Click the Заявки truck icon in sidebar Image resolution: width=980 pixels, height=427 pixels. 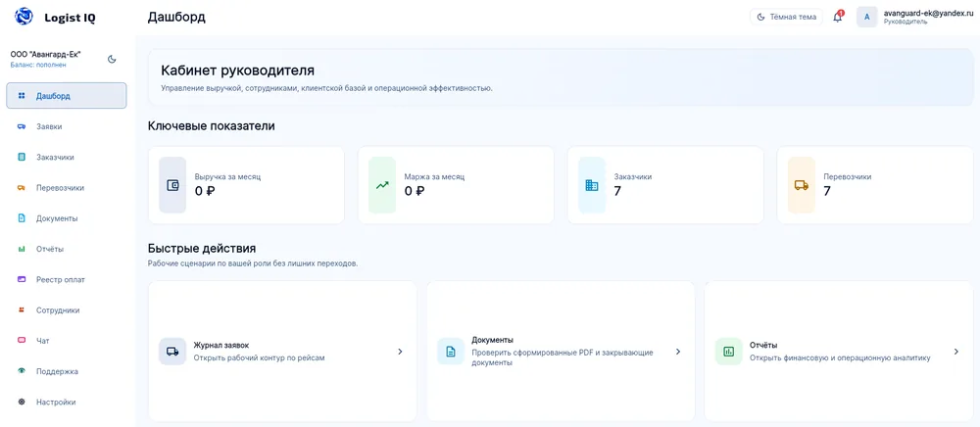[x=22, y=126]
